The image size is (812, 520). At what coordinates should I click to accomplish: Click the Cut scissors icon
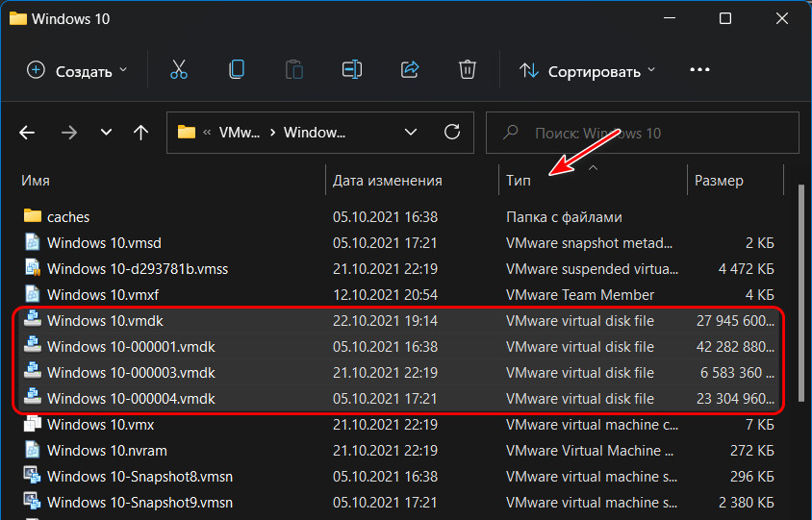pos(179,70)
